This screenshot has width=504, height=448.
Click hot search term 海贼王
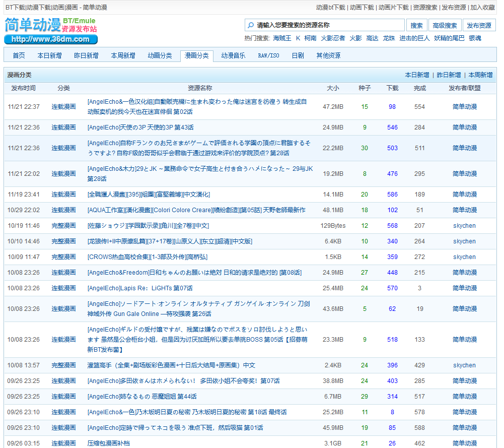(282, 38)
